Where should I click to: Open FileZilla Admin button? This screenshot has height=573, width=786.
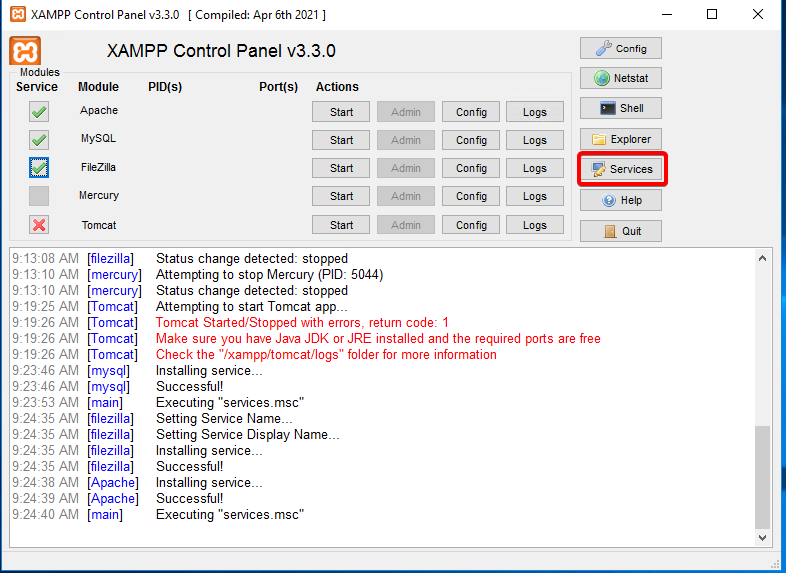406,168
